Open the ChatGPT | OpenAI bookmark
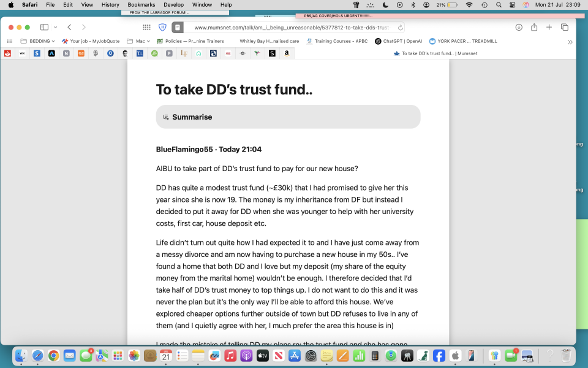Viewport: 588px width, 368px height. [398, 41]
